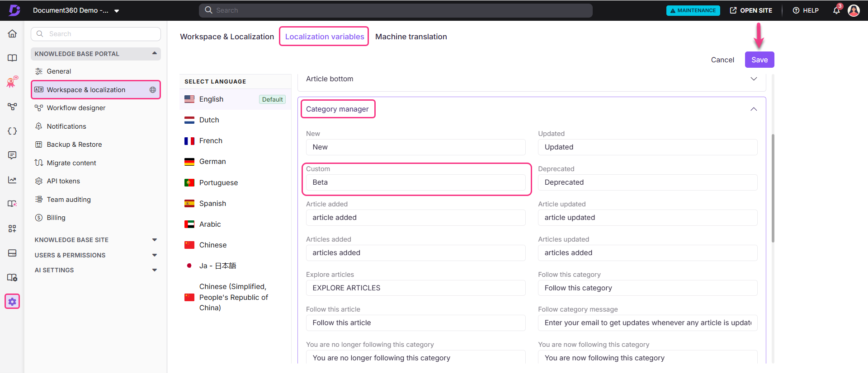The width and height of the screenshot is (868, 373).
Task: Open the workflow nodes icon in rail
Action: click(12, 107)
